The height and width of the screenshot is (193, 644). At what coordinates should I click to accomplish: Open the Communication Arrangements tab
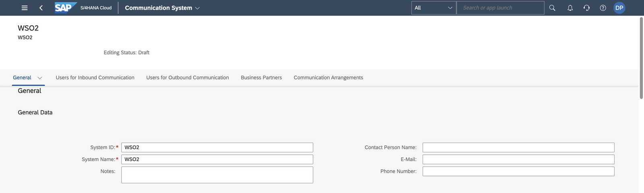tap(328, 77)
